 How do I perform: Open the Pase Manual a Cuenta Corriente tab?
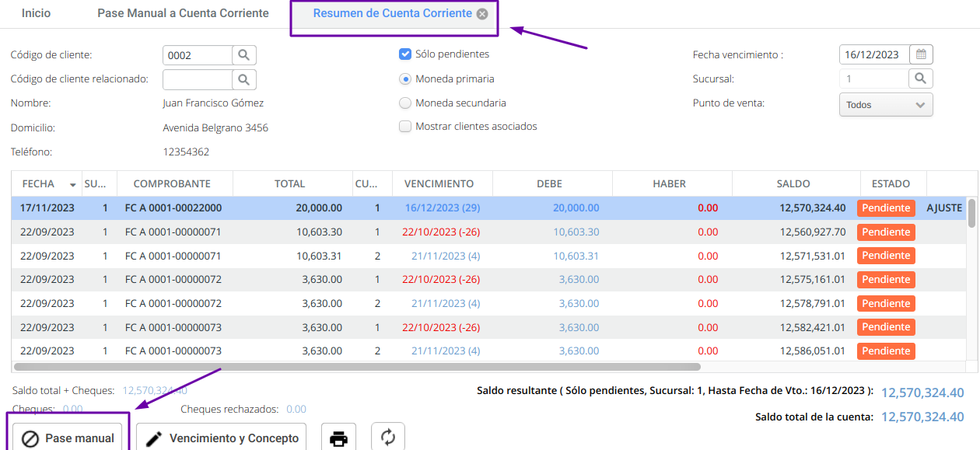click(183, 13)
